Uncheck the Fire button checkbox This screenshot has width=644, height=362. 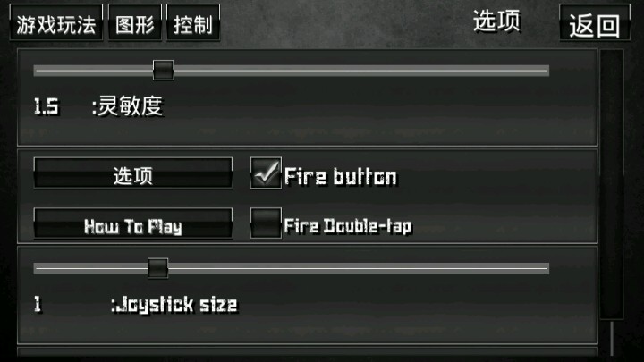click(x=266, y=173)
